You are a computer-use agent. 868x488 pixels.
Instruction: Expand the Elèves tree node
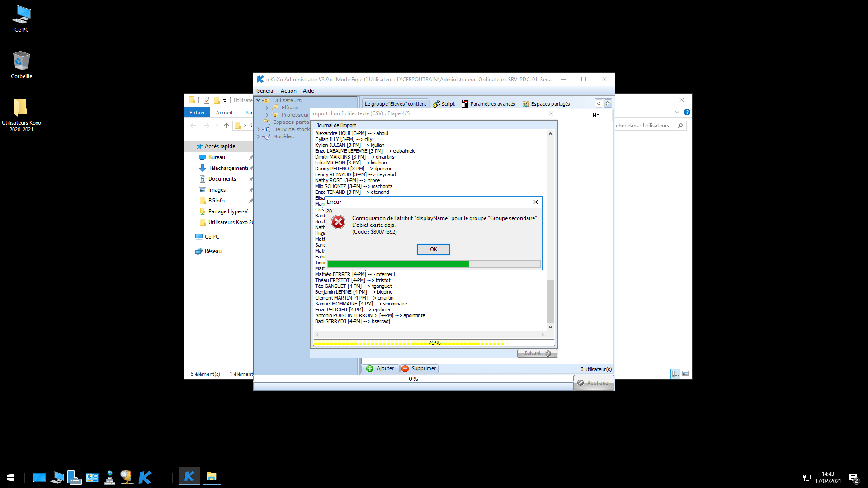coord(267,108)
